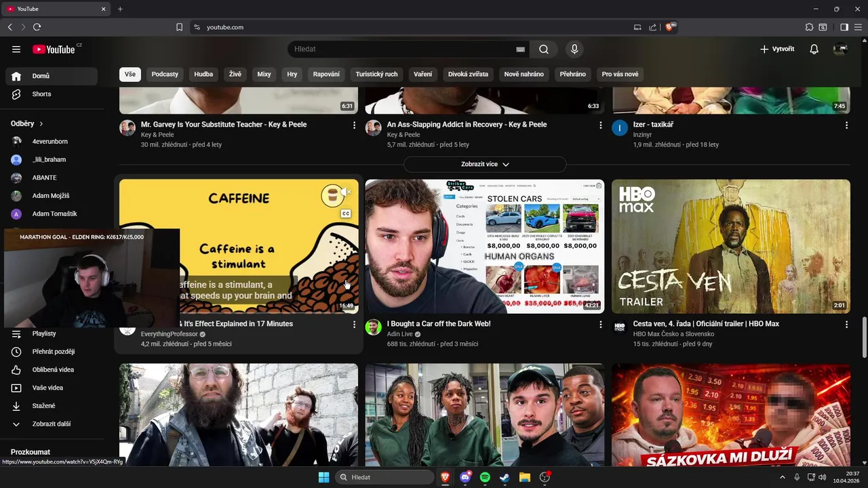Image resolution: width=868 pixels, height=488 pixels.
Task: Open the browser extensions puzzle icon
Action: pyautogui.click(x=809, y=27)
